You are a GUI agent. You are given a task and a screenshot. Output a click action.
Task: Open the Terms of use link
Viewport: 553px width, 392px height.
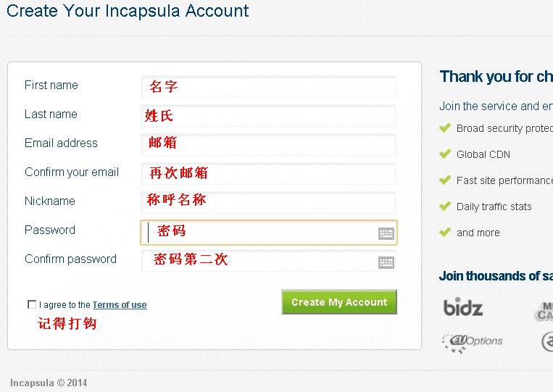click(x=120, y=304)
